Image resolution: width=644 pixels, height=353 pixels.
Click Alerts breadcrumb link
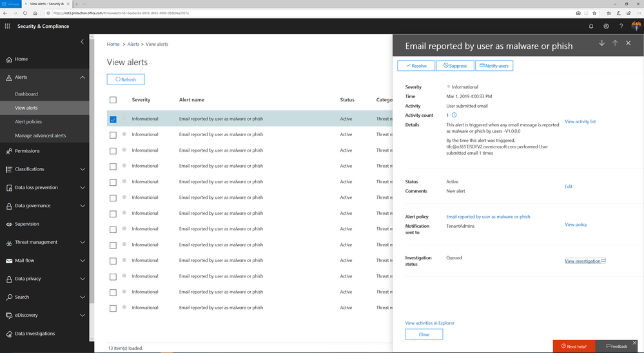133,44
